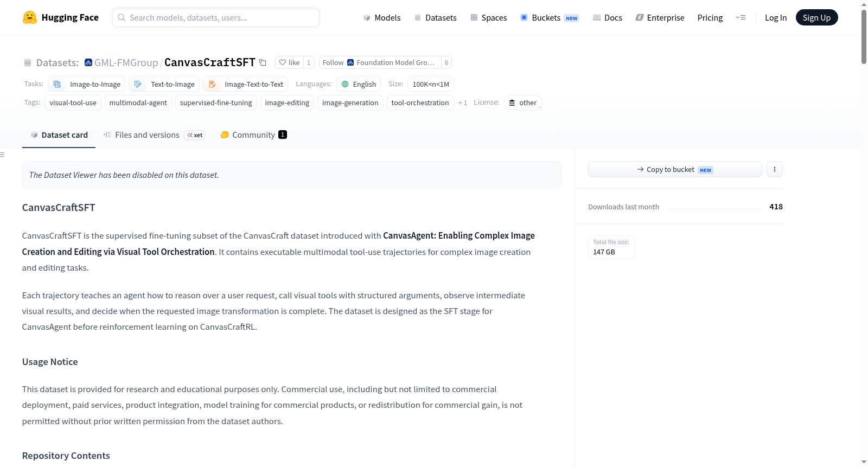Viewport: 868px width, 467px height.
Task: Click the Sign Up button
Action: [816, 17]
